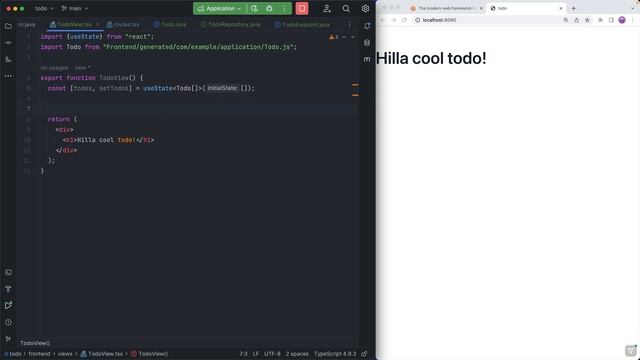Bookmark this page with star icon
640x360 pixels.
click(x=587, y=20)
